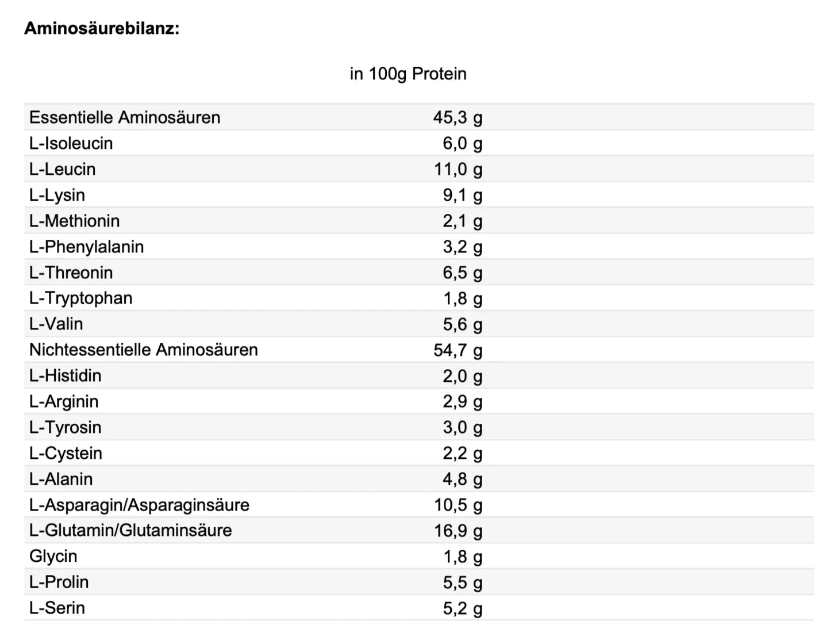Select the L-Leucin value 11,0 g
Screen dimensions: 830x644
click(x=458, y=169)
